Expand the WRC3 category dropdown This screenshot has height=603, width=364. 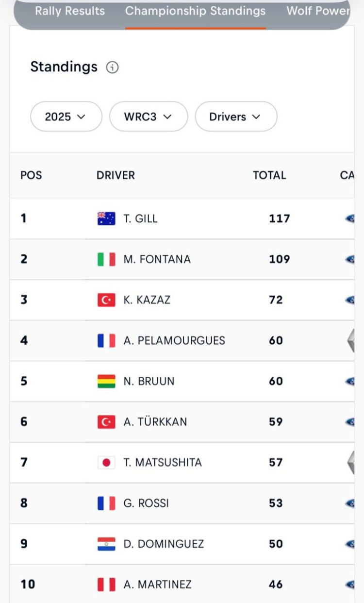point(148,117)
